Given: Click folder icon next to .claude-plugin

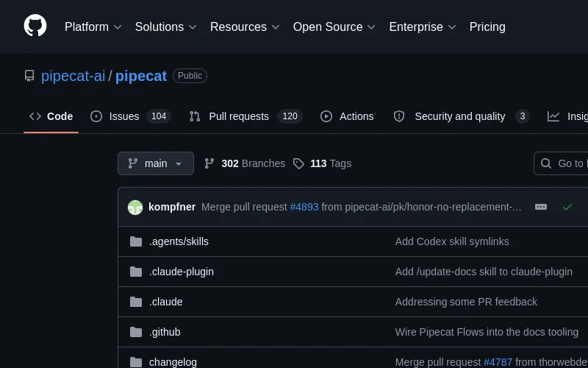Looking at the screenshot, I should (136, 272).
